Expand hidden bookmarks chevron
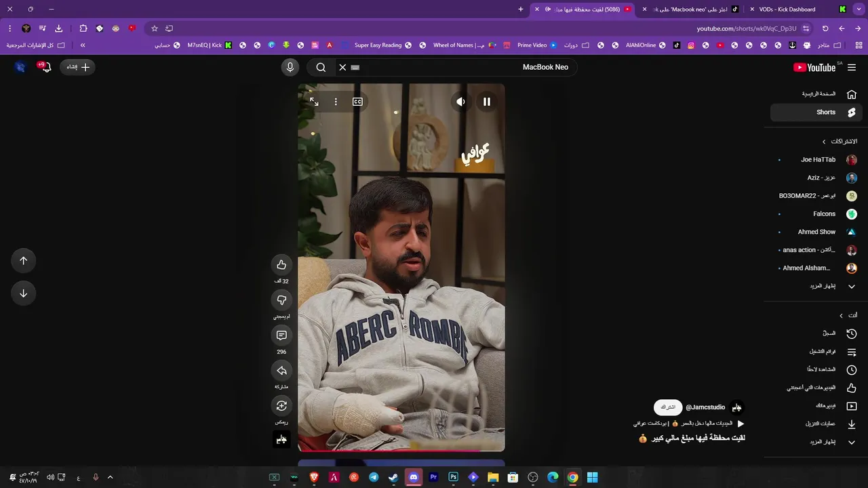The width and height of the screenshot is (868, 488). pyautogui.click(x=83, y=45)
